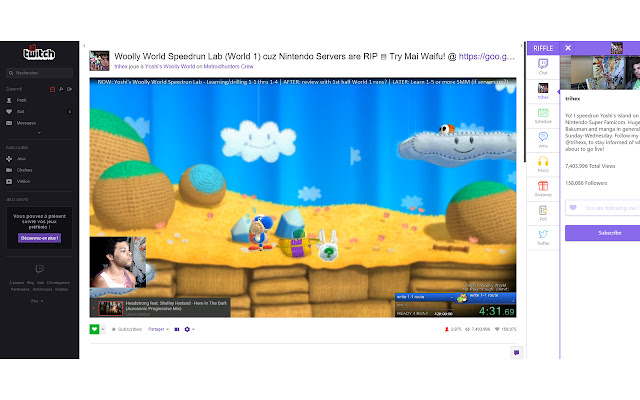The image size is (640, 400).
Task: Open the gear options dropdown below video
Action: point(189,329)
